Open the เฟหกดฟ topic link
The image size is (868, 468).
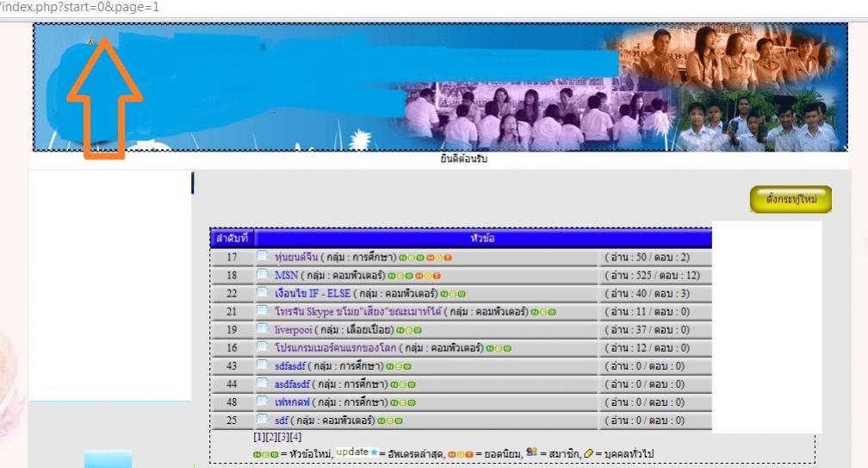[x=292, y=402]
